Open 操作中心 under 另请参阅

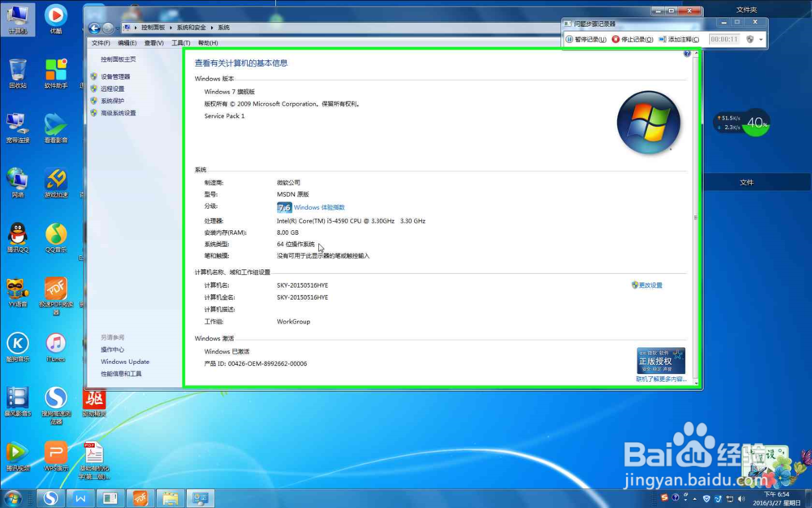(112, 350)
